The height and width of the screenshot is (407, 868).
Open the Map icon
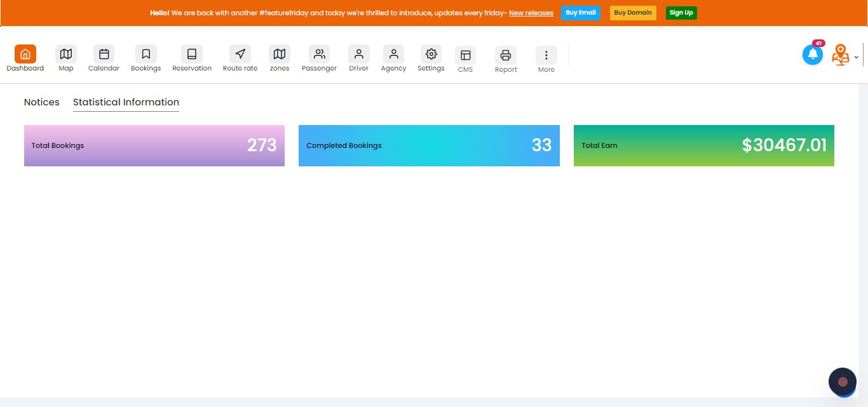[66, 54]
